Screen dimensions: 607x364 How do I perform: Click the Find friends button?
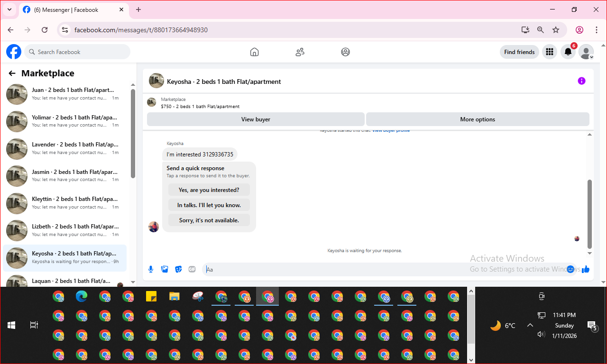click(x=519, y=52)
